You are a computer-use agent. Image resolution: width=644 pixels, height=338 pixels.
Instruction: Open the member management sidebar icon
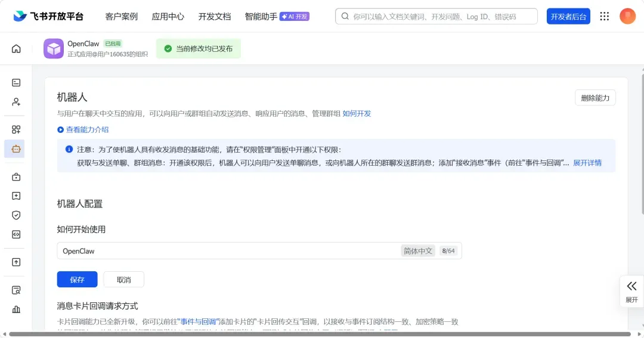pyautogui.click(x=16, y=102)
